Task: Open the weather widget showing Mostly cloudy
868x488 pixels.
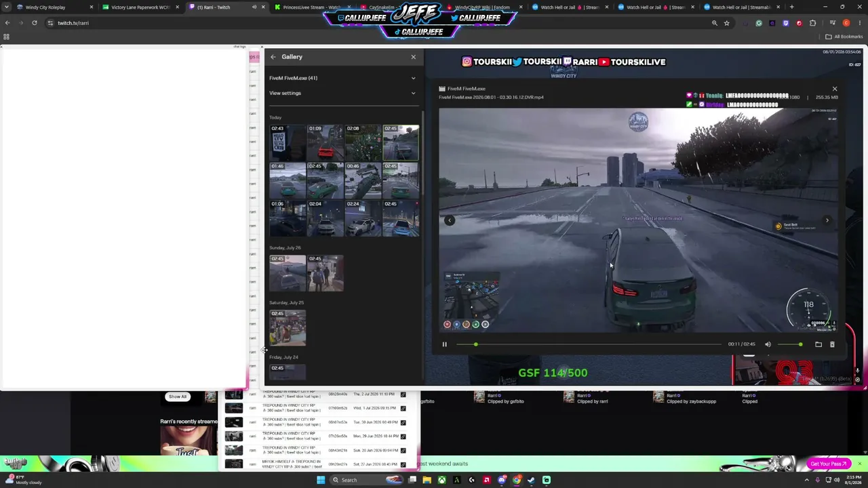Action: click(x=23, y=480)
